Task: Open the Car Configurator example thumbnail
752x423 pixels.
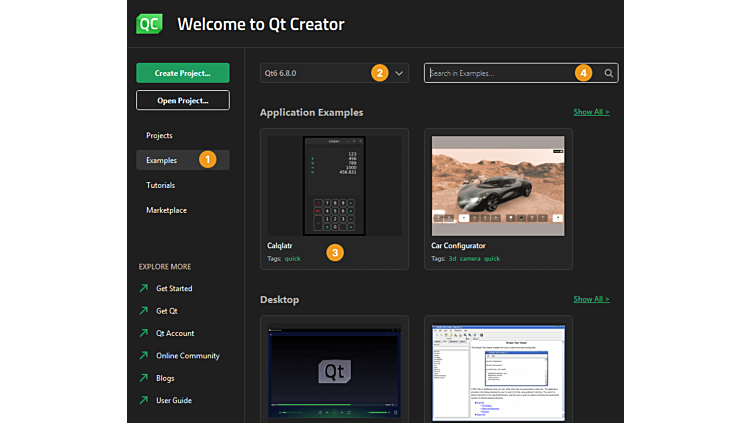Action: pyautogui.click(x=498, y=186)
